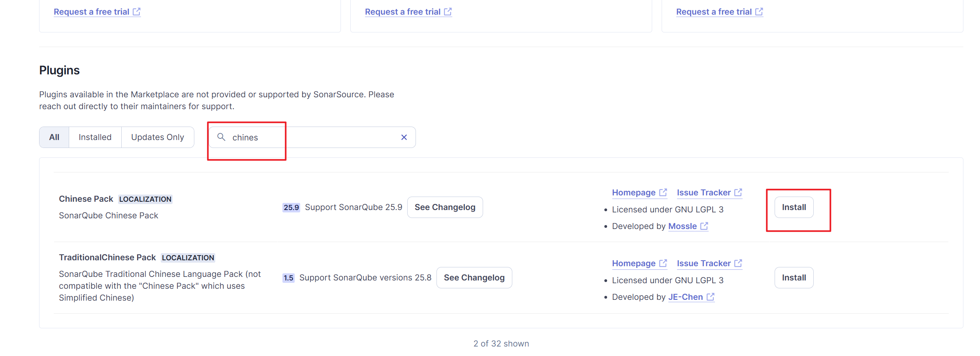Image resolution: width=980 pixels, height=356 pixels.
Task: Click 'Support SonarQube 25.9' text
Action: point(354,207)
